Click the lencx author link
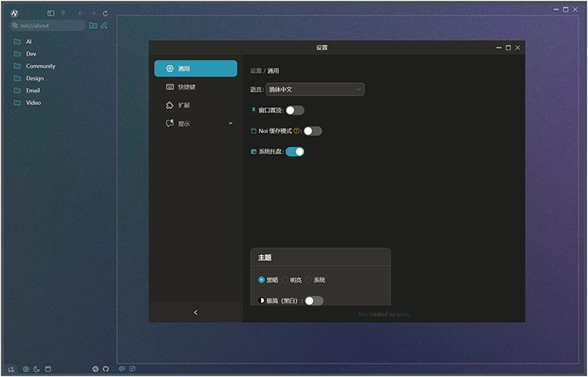 (402, 314)
